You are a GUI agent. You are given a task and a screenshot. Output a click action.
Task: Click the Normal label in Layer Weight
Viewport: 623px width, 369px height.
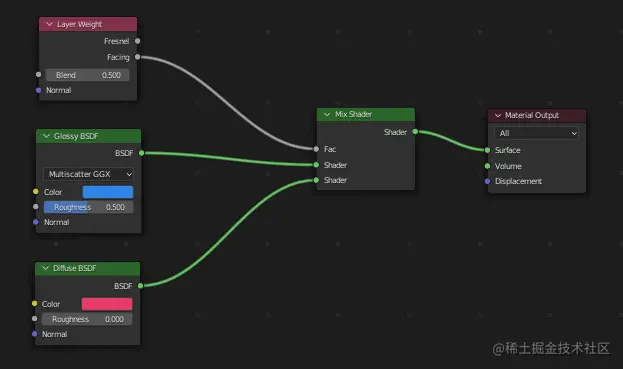click(x=58, y=90)
